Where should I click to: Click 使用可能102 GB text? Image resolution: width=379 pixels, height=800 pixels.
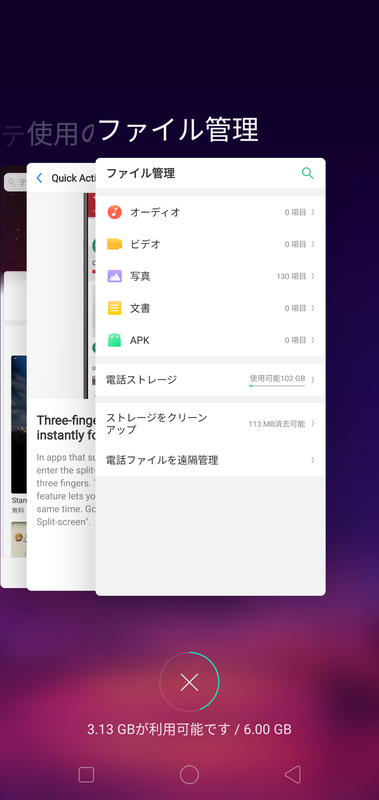coord(277,379)
